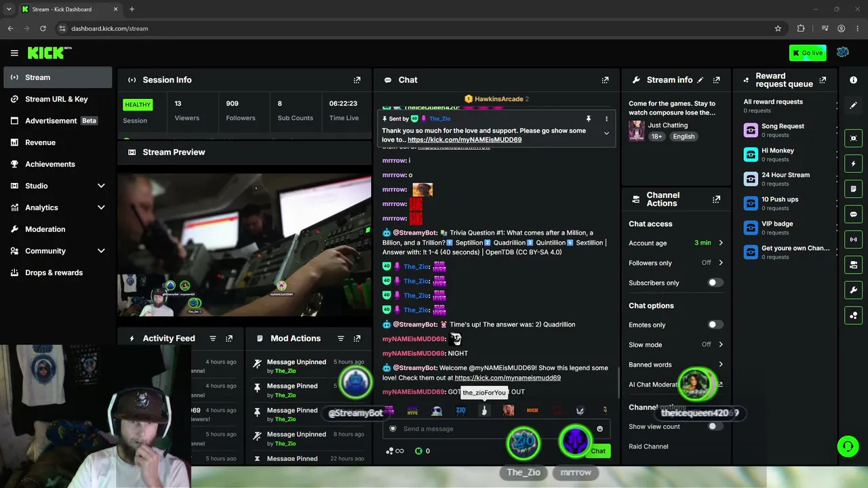Toggle the broadcast signal icon in right toolbar

tap(853, 239)
